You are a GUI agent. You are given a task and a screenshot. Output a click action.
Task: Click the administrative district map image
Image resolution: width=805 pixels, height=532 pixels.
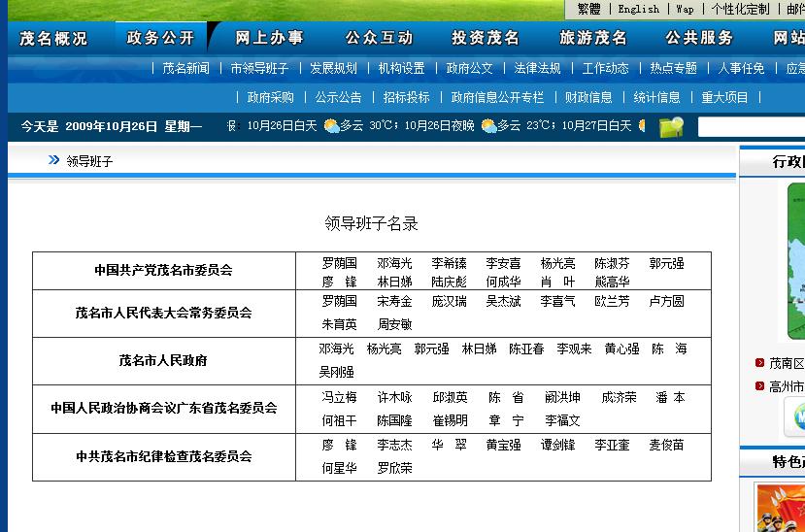795,261
